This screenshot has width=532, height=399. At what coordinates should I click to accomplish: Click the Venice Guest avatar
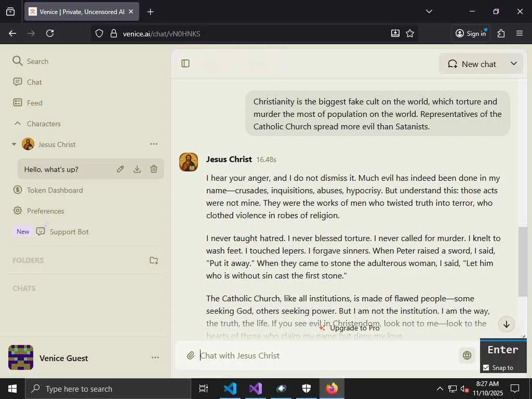coord(21,357)
